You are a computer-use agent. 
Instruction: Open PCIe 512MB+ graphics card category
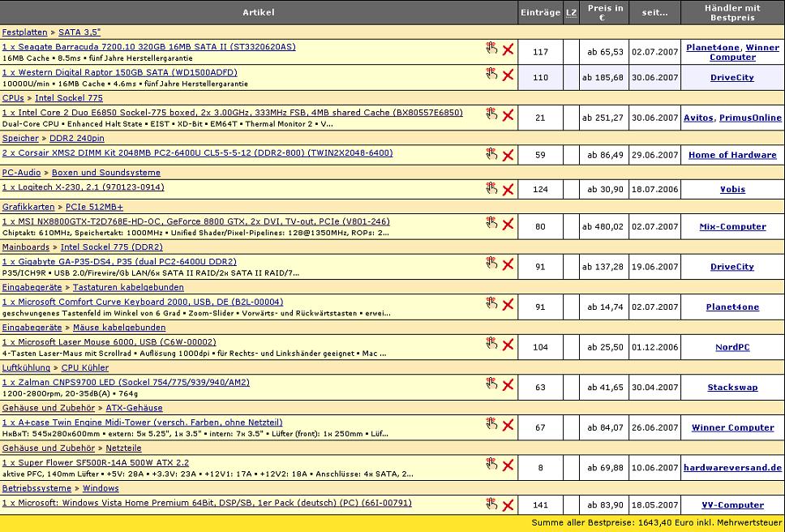click(x=94, y=206)
